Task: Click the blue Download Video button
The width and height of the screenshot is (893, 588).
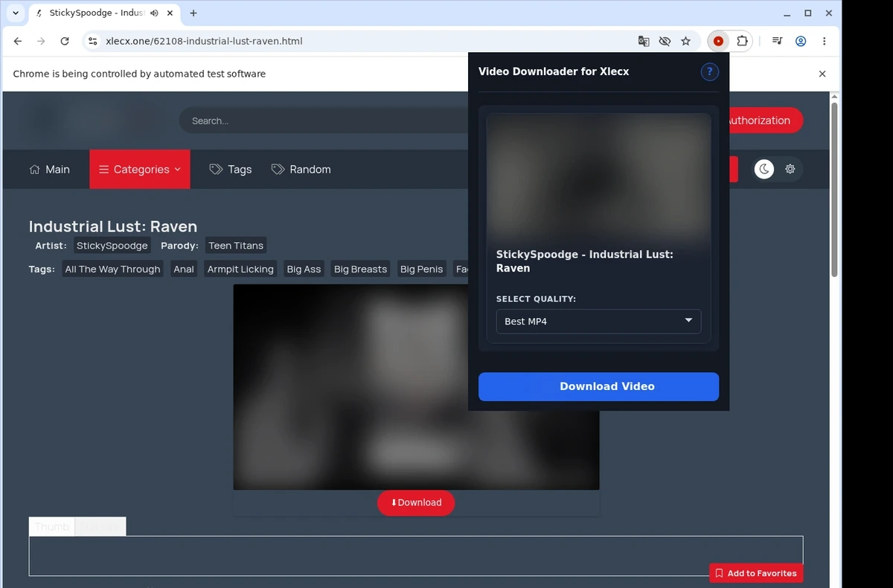Action: coord(598,386)
